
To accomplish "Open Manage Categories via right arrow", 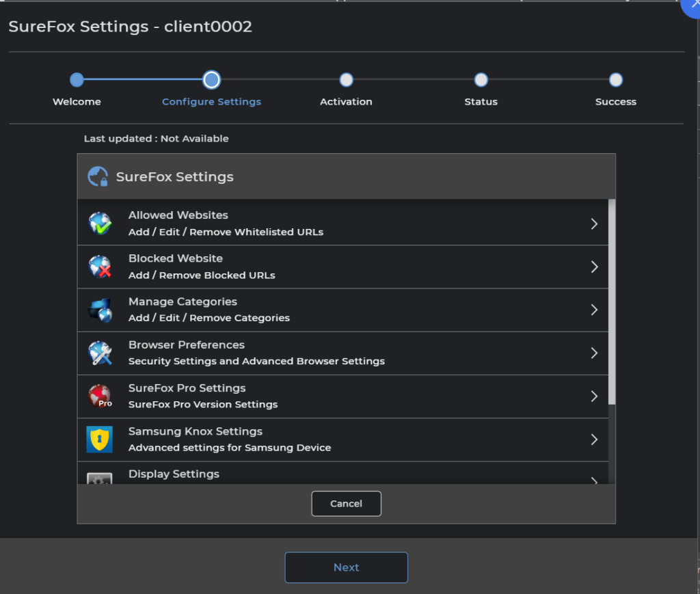I will (594, 310).
